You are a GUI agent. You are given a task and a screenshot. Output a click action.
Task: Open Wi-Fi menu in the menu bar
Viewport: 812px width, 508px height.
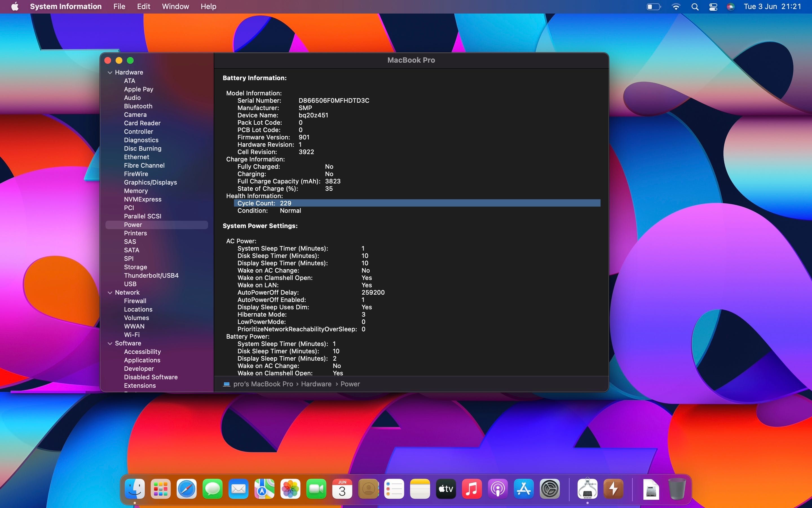click(x=676, y=7)
